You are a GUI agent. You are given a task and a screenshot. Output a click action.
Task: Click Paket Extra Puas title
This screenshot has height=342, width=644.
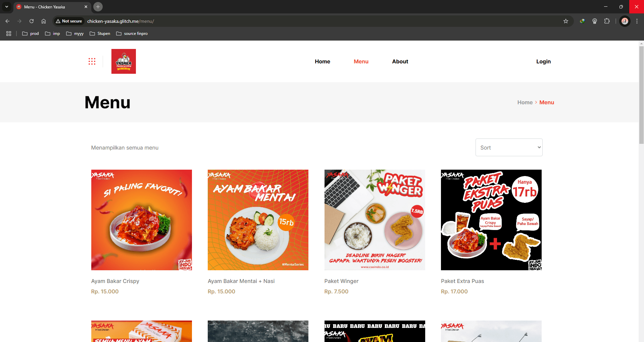[462, 281]
